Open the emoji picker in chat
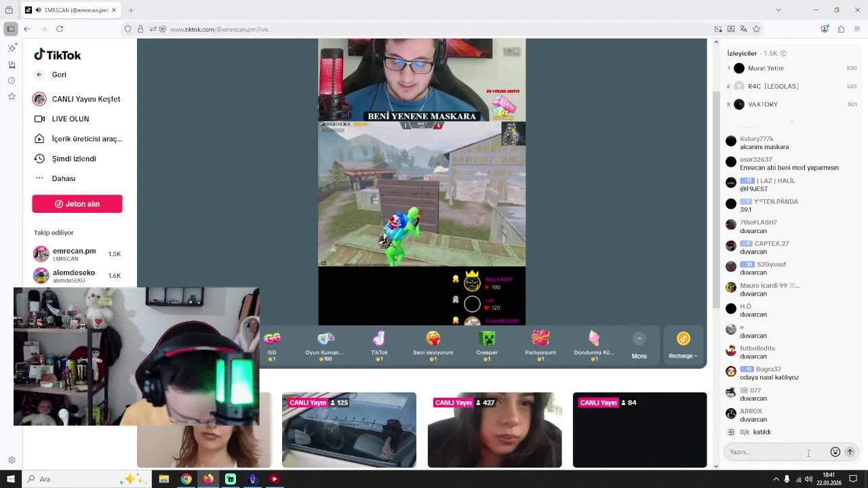The image size is (868, 488). coord(835,452)
